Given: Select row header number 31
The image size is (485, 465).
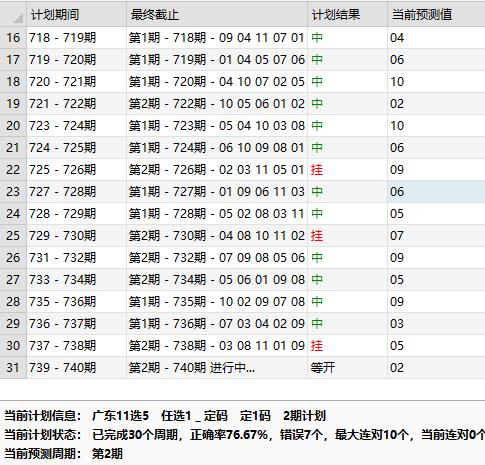Looking at the screenshot, I should (13, 368).
